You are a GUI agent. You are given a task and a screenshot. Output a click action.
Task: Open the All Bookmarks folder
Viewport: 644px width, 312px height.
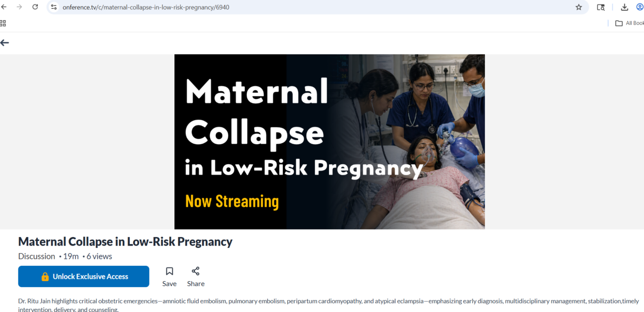[x=629, y=23]
